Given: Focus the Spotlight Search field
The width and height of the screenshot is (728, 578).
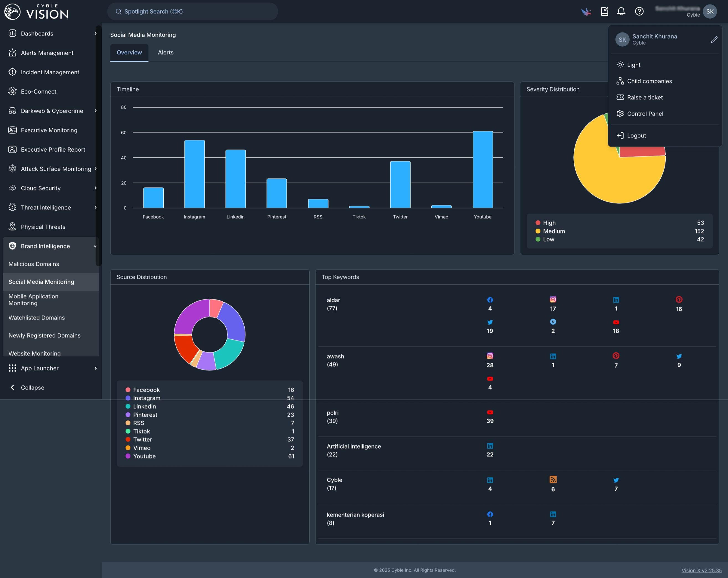Looking at the screenshot, I should [x=193, y=11].
